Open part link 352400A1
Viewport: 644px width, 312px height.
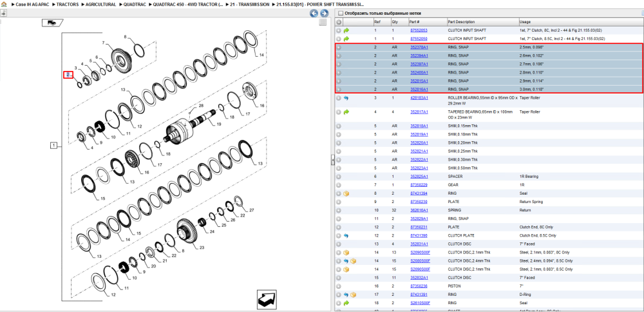(419, 72)
